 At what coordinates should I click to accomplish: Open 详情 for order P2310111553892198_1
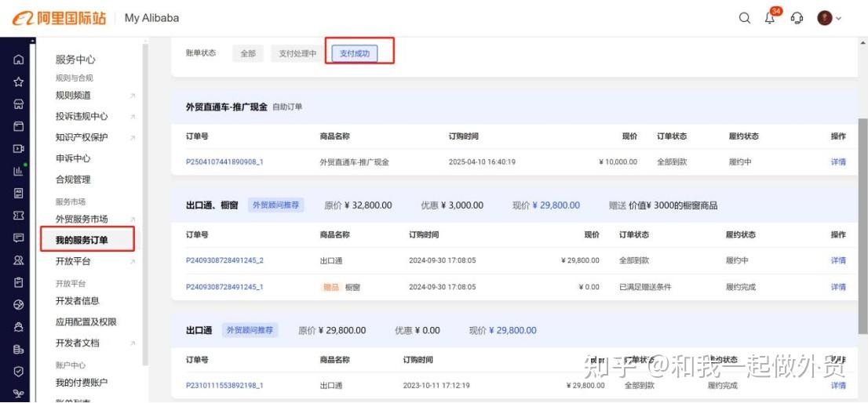tap(838, 385)
